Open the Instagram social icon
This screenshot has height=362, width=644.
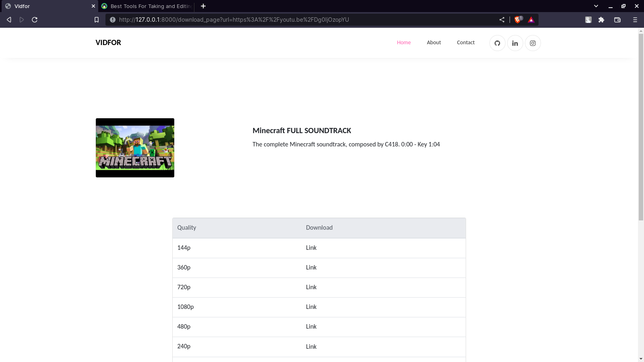point(533,43)
